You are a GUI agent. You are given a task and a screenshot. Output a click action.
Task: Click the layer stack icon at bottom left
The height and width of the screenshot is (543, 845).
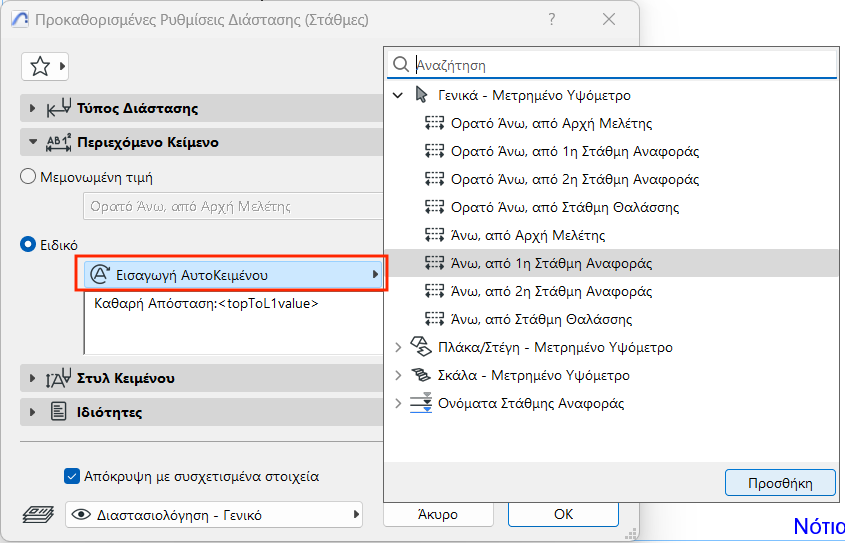[x=38, y=514]
